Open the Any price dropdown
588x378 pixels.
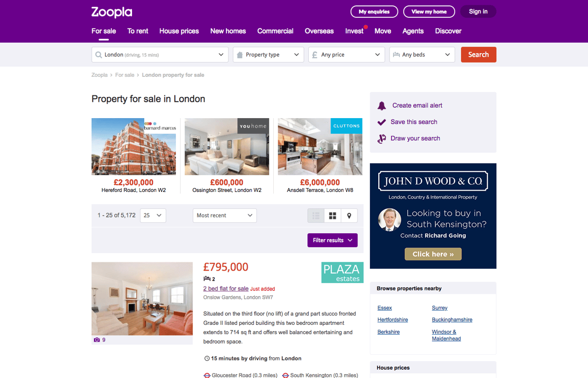pyautogui.click(x=347, y=55)
